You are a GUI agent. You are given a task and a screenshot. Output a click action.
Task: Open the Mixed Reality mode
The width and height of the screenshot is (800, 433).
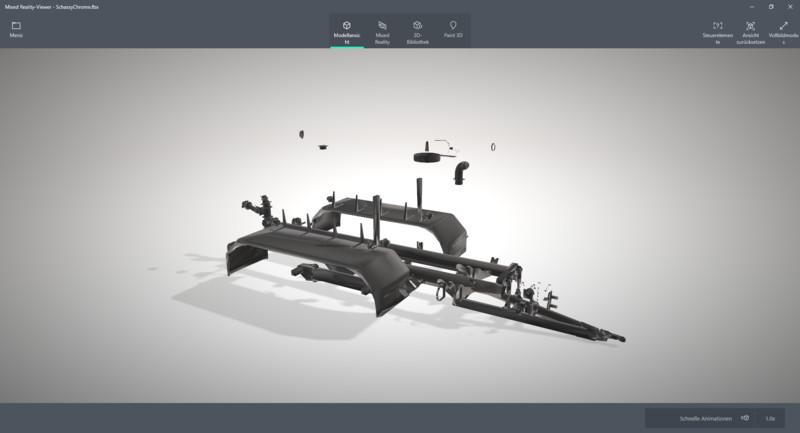[382, 31]
